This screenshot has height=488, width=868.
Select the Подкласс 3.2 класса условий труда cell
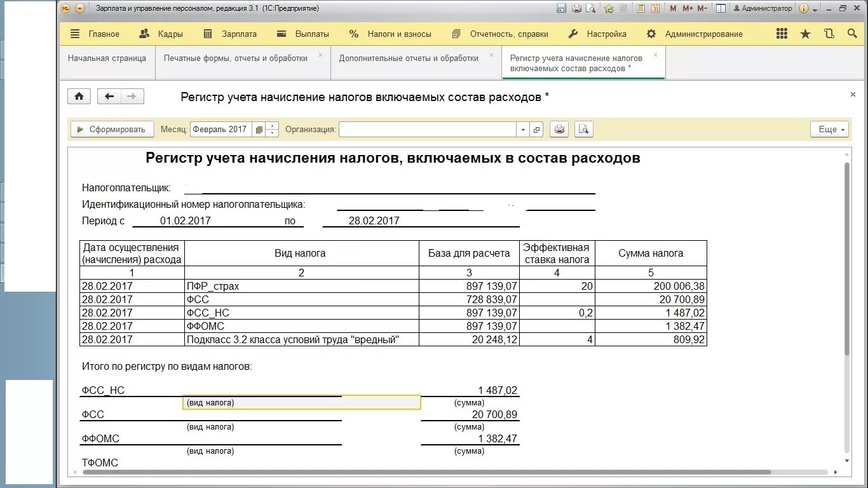pyautogui.click(x=301, y=339)
